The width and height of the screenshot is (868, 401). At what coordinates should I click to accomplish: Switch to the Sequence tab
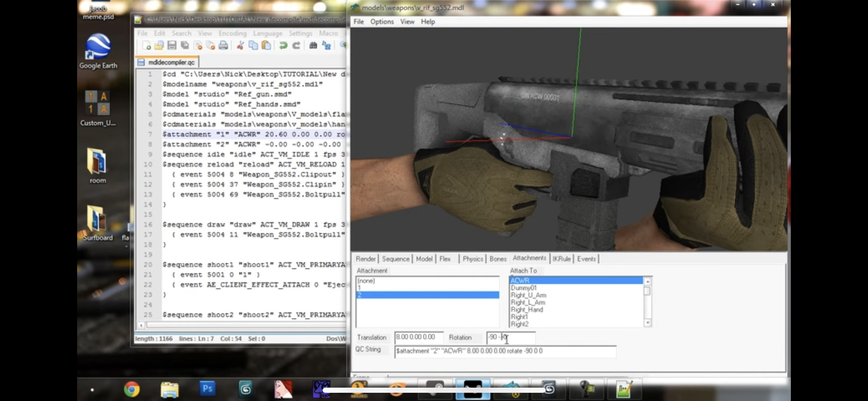pyautogui.click(x=396, y=259)
